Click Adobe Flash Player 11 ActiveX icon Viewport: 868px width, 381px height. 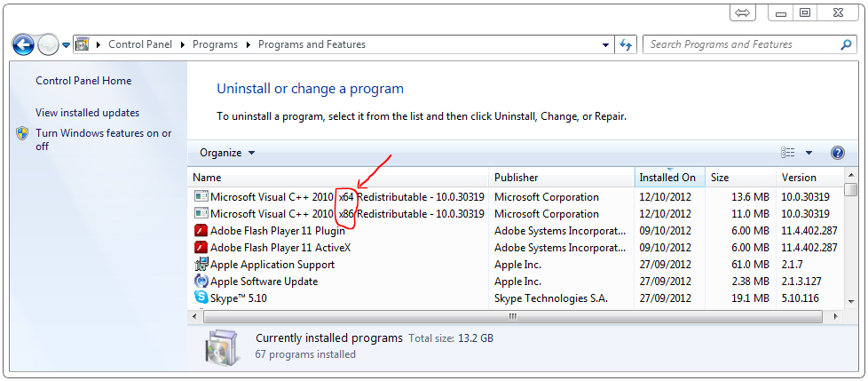(x=201, y=248)
